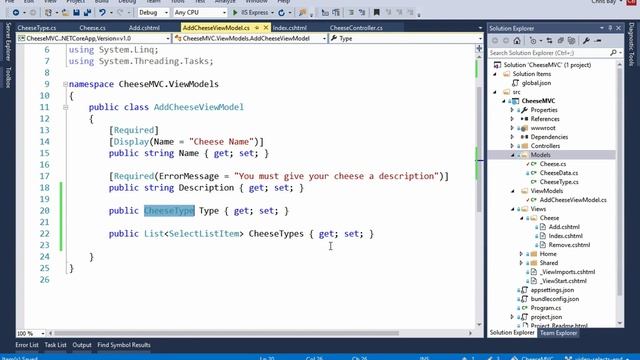Open the Find Symbol Results tab
Screen dimensions: 640x360
click(124, 345)
